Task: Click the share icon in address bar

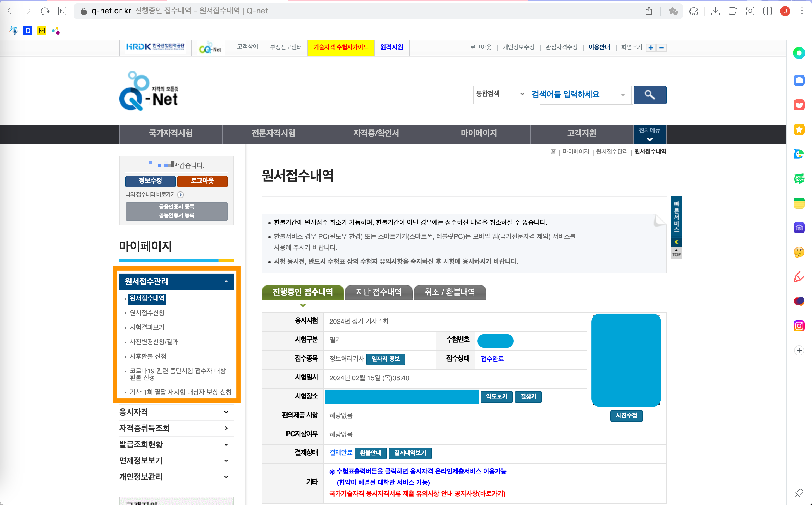Action: (x=649, y=11)
